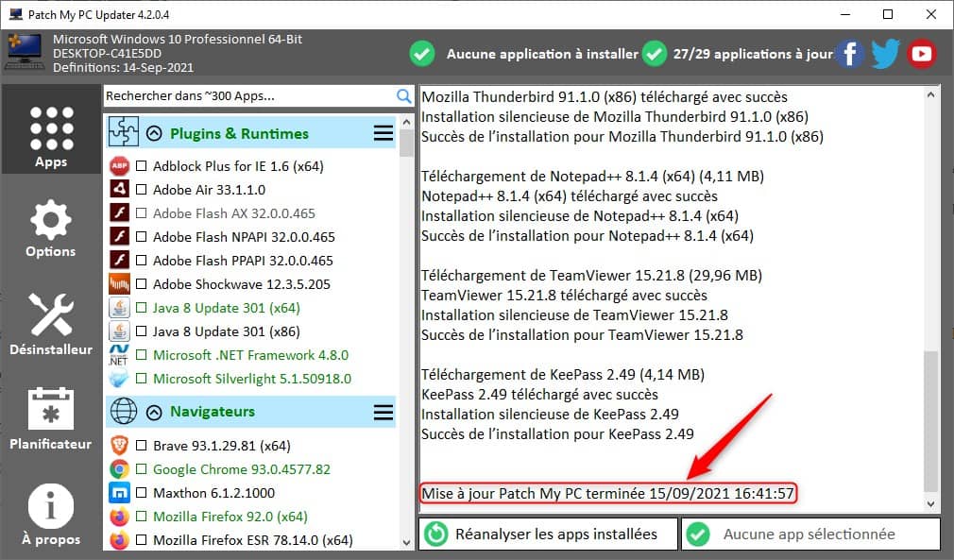The height and width of the screenshot is (560, 954).
Task: Select the Microsoft Silverlight 5.1.50918.0 entry
Action: point(252,379)
